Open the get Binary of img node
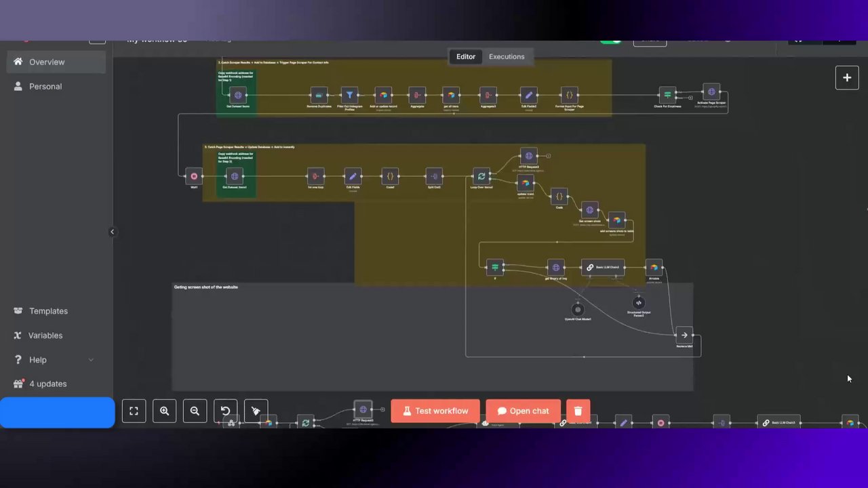The image size is (868, 488). (556, 268)
